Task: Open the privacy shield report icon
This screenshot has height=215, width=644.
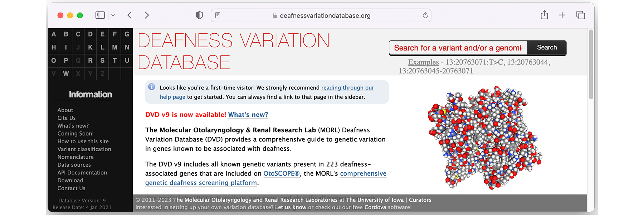Action: (x=199, y=15)
